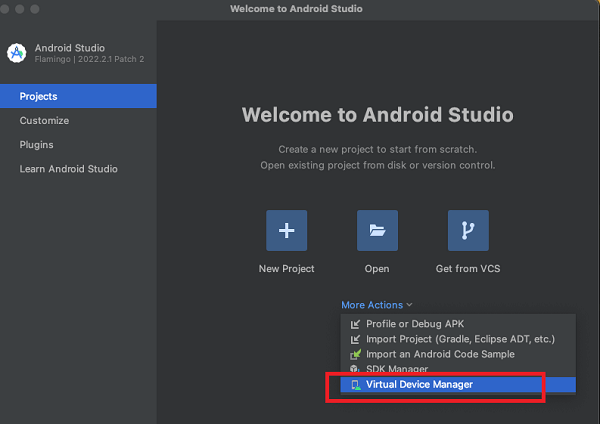Click the Get from VCS branch icon
This screenshot has width=600, height=424.
click(x=468, y=230)
